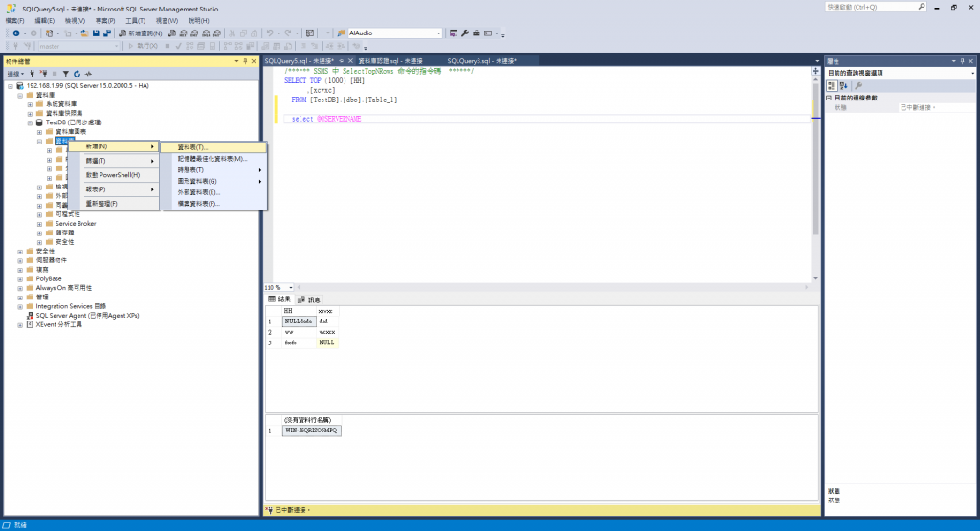Close the 物件總管 Object Explorer panel
Image resolution: width=980 pixels, height=531 pixels.
click(x=254, y=61)
